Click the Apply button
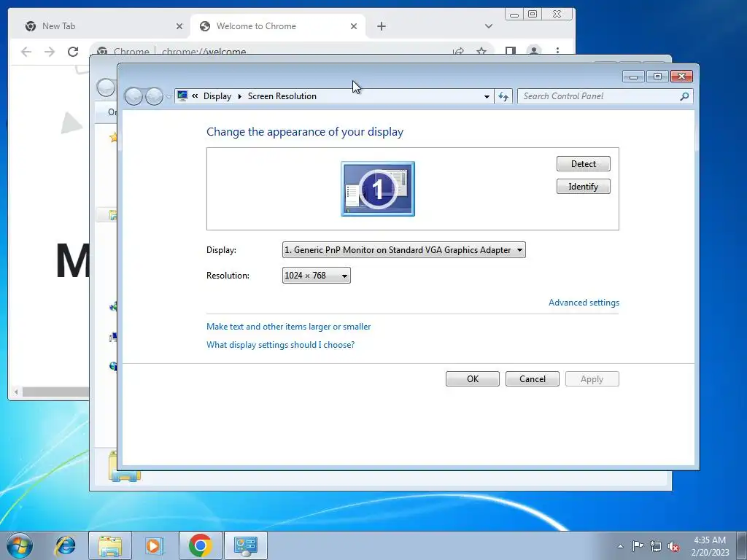Viewport: 747px width, 560px height. (x=592, y=379)
